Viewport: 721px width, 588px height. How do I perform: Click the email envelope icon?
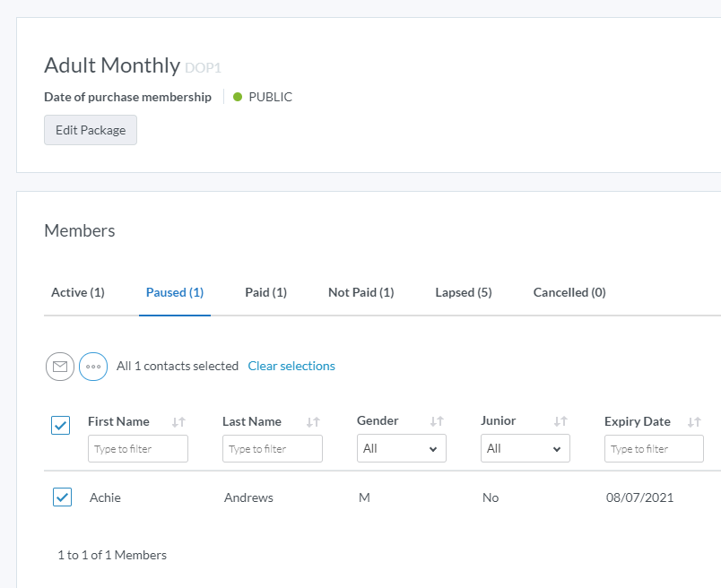[x=60, y=367]
